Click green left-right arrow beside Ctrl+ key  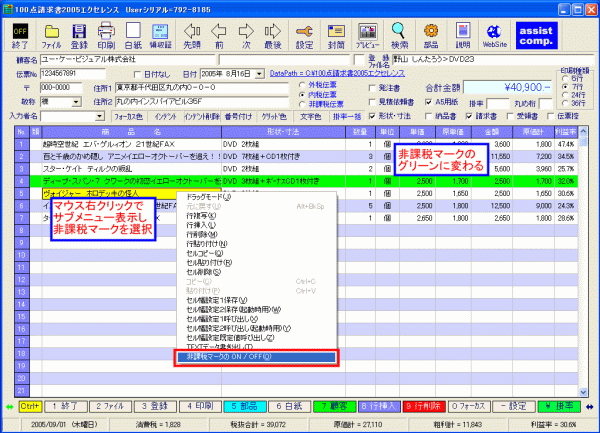(x=10, y=407)
